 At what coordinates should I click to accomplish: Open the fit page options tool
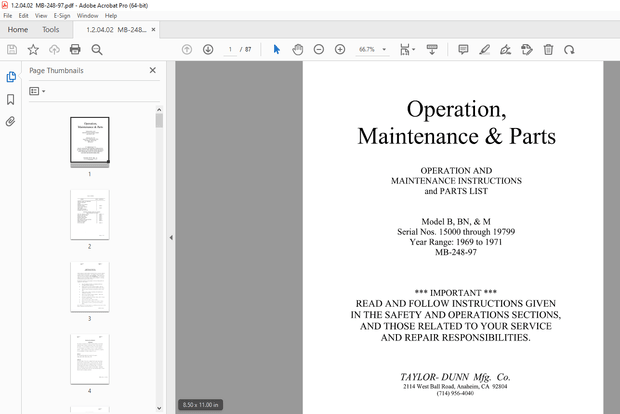(405, 49)
